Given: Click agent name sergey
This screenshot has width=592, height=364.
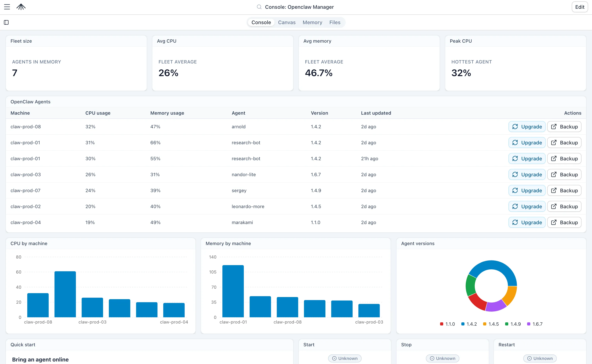Looking at the screenshot, I should (x=239, y=190).
